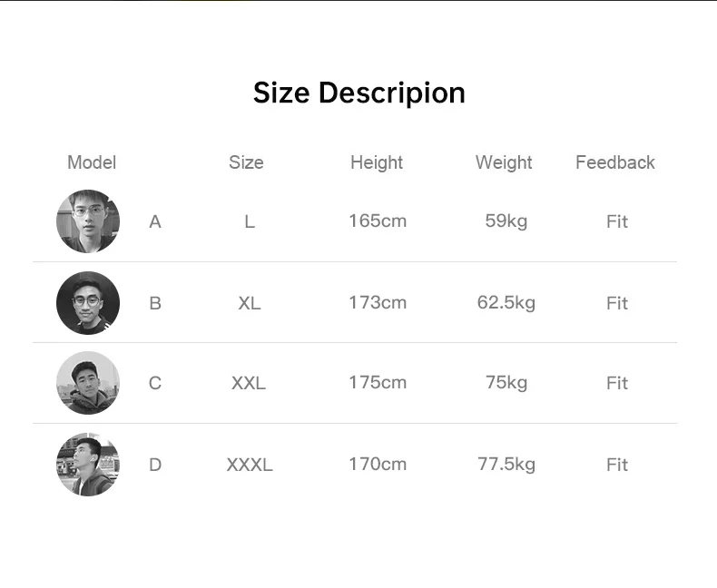Screen dimensions: 717x588
Task: Click Model A's round photo thumbnail
Action: [88, 221]
